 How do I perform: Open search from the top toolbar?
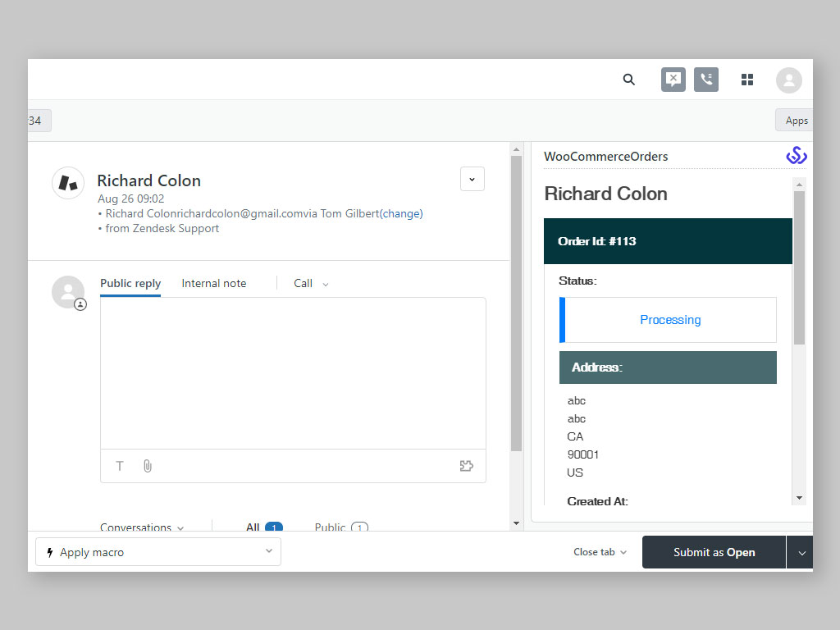[629, 80]
